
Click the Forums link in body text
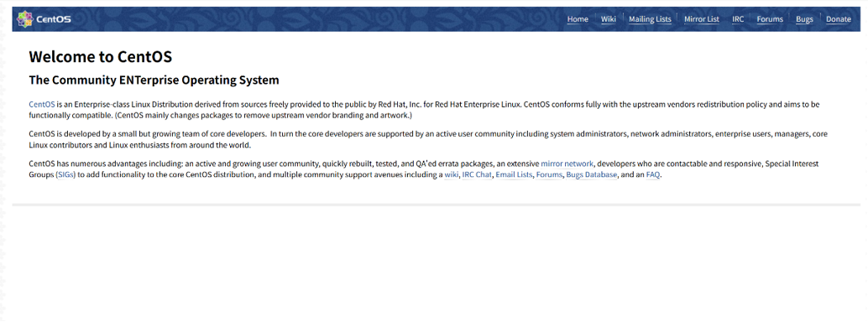click(549, 175)
